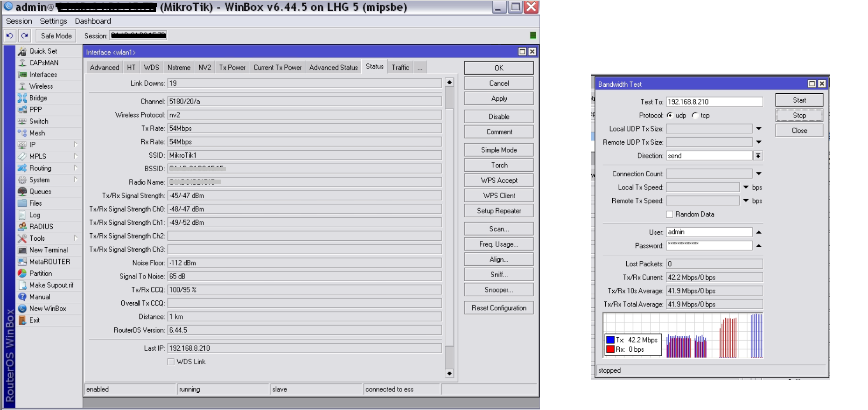Click the IP sidebar icon

click(x=22, y=145)
